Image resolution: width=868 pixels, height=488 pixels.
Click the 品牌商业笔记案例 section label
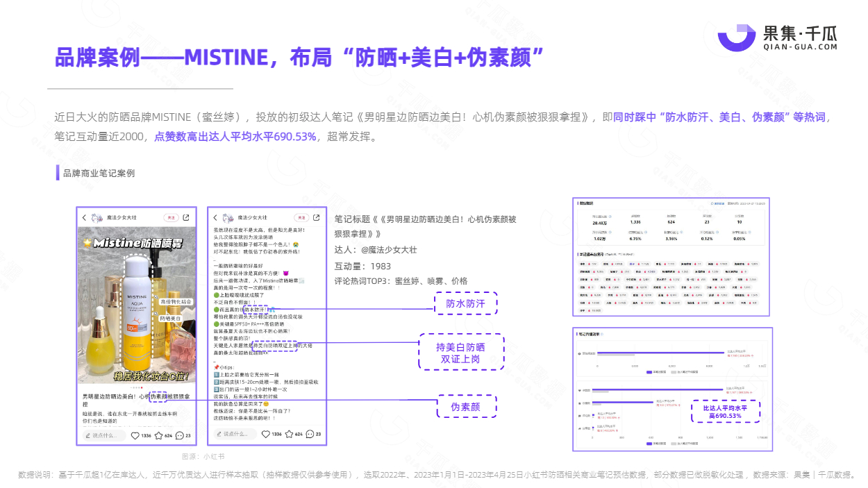pos(99,173)
